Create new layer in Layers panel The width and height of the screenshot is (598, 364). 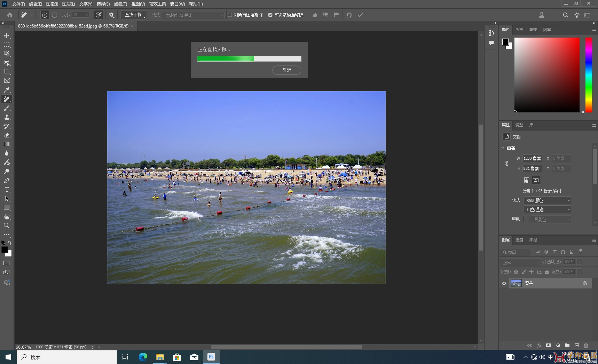pos(577,346)
